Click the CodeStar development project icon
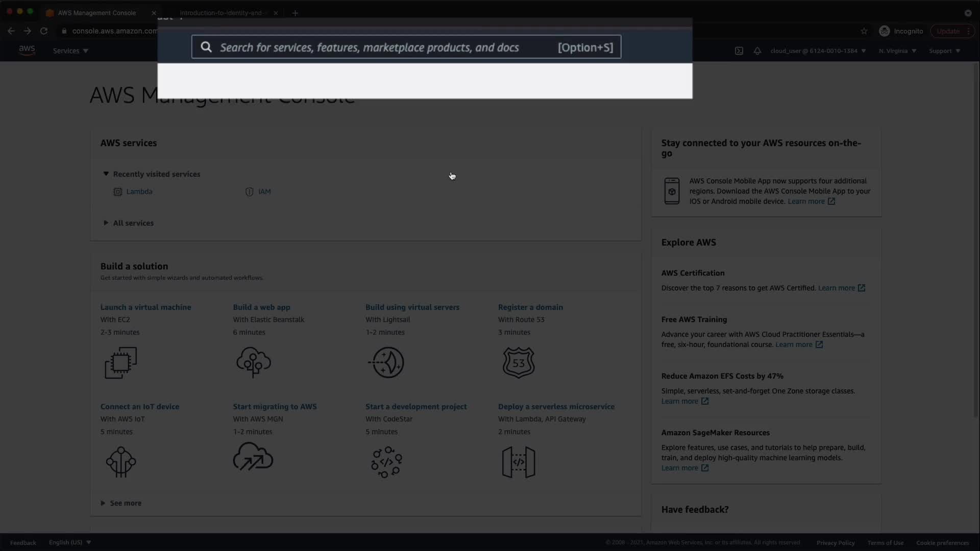Screen dimensions: 980x551 386,462
